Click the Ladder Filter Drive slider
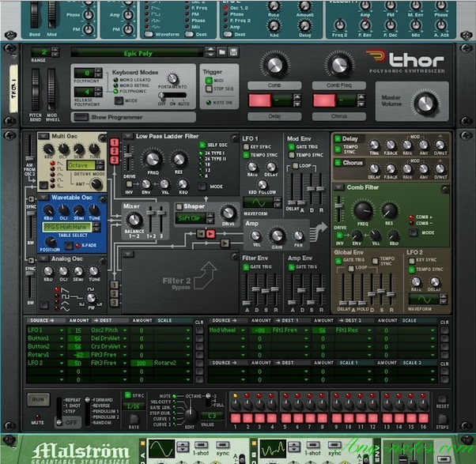 [x=129, y=157]
